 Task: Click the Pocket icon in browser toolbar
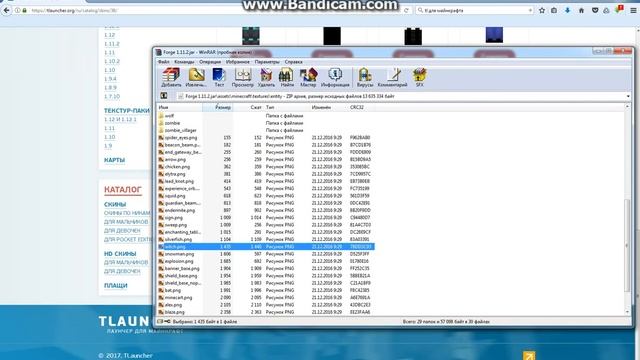[595, 10]
